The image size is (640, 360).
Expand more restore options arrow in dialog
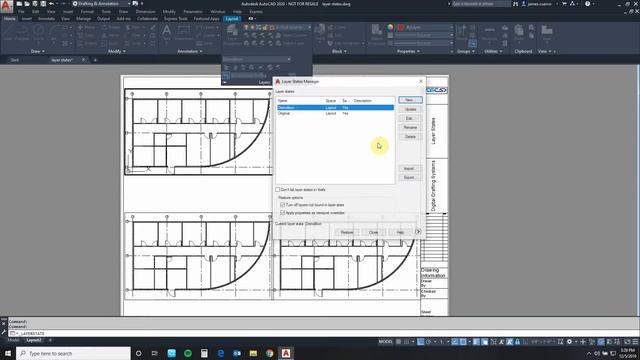pos(418,232)
